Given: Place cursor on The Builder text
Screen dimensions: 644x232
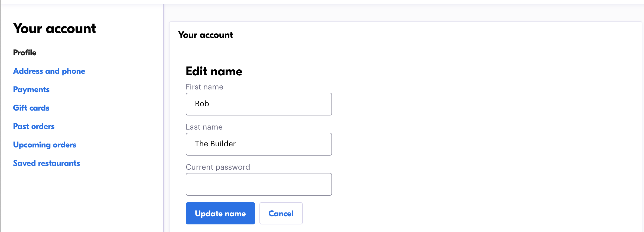Looking at the screenshot, I should (x=215, y=144).
